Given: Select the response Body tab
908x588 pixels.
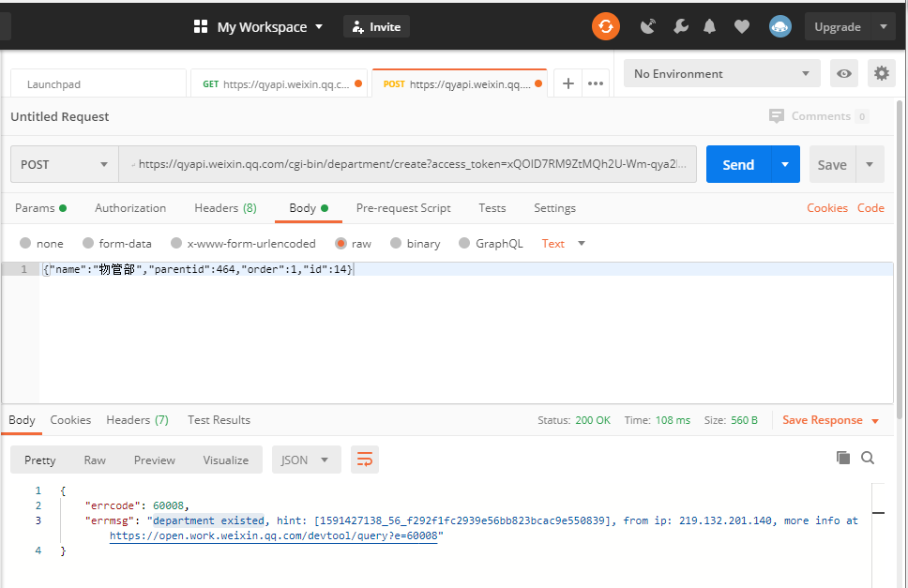Looking at the screenshot, I should pyautogui.click(x=22, y=419).
